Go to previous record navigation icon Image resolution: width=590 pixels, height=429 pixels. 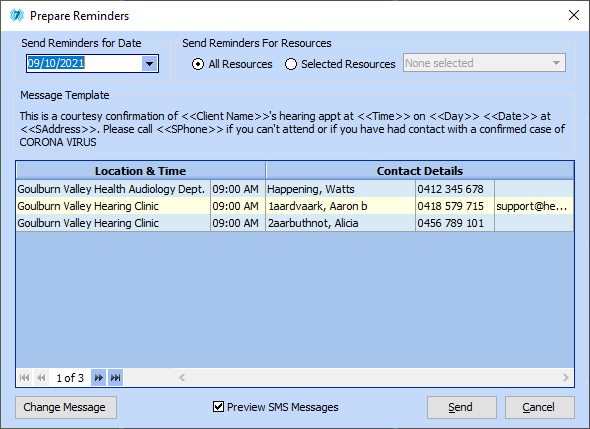point(41,377)
